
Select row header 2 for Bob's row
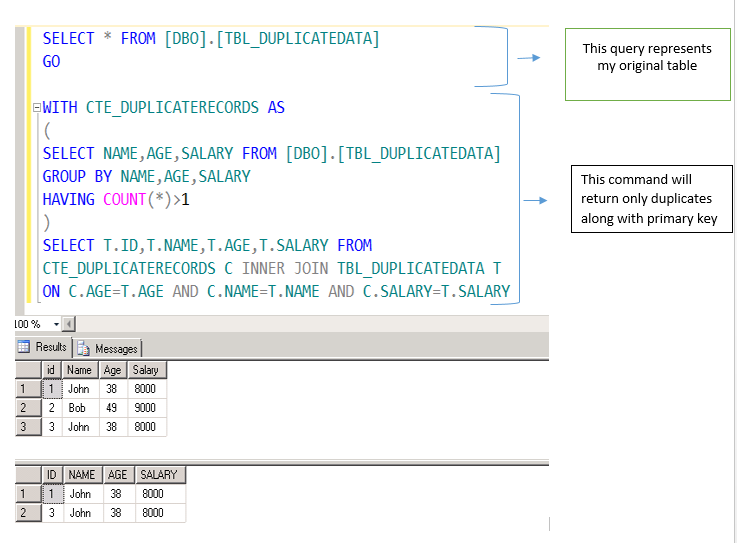[27, 408]
